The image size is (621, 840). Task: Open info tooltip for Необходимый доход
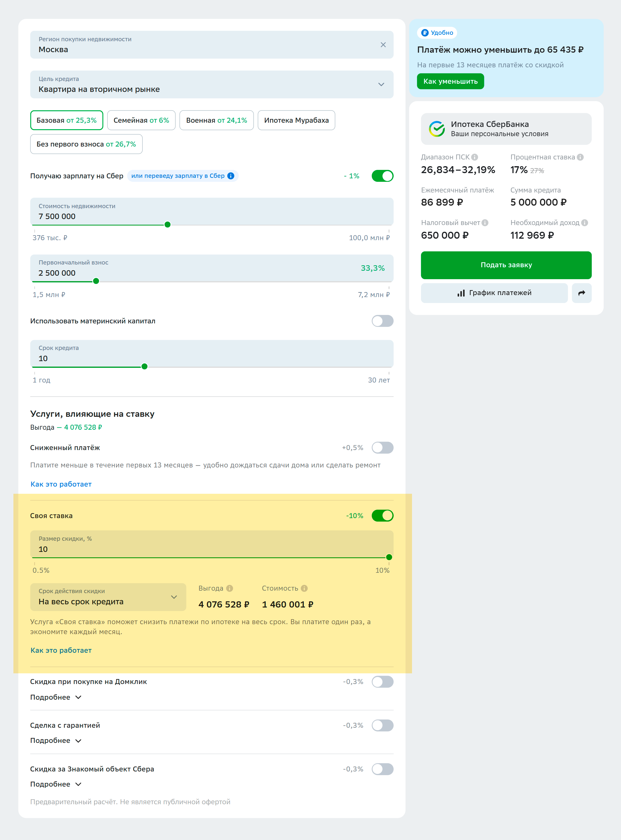tap(584, 223)
